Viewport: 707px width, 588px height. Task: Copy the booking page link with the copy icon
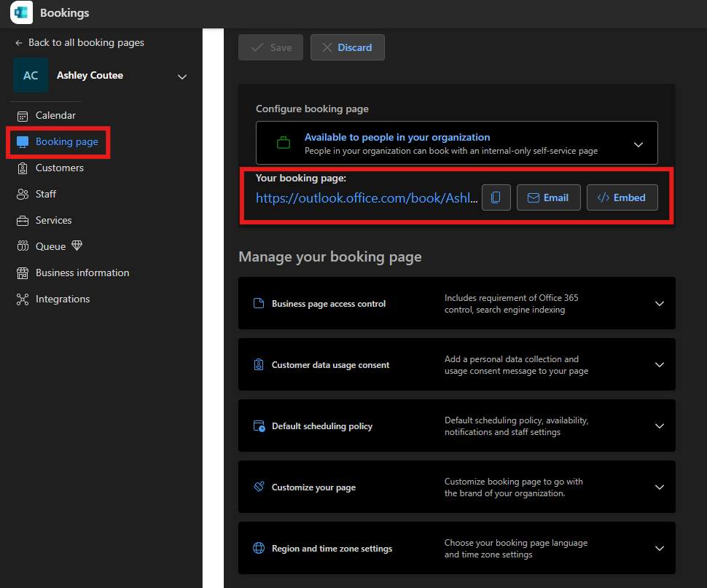point(496,197)
